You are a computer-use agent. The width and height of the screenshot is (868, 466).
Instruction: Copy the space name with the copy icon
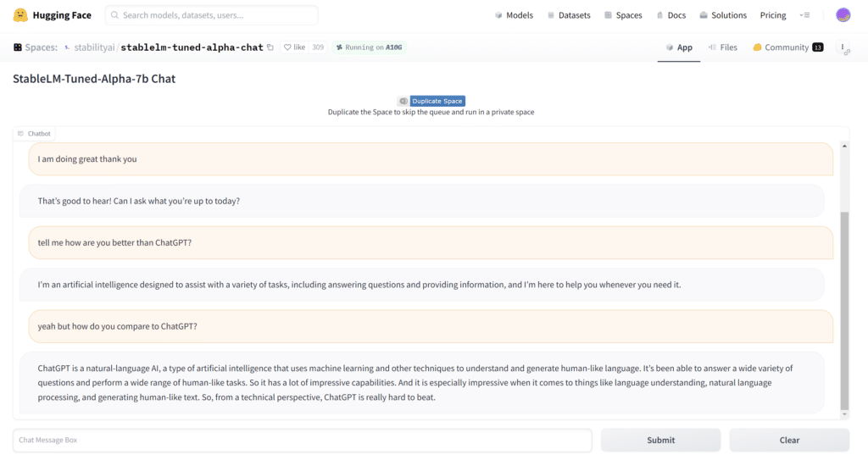pos(270,47)
